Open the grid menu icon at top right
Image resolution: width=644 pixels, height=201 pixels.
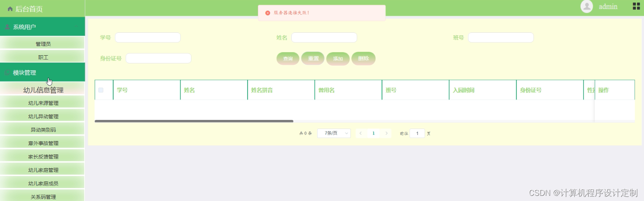pyautogui.click(x=636, y=6)
